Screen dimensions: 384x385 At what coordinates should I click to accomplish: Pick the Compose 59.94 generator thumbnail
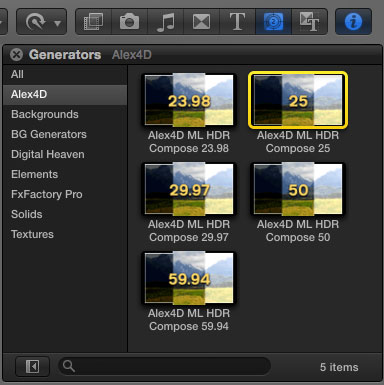[x=189, y=278]
